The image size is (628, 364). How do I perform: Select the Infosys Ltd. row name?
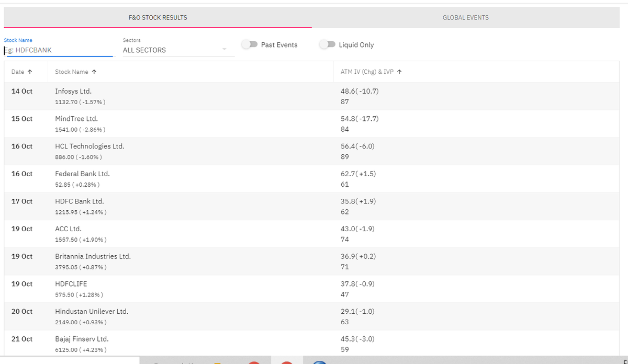pyautogui.click(x=73, y=91)
